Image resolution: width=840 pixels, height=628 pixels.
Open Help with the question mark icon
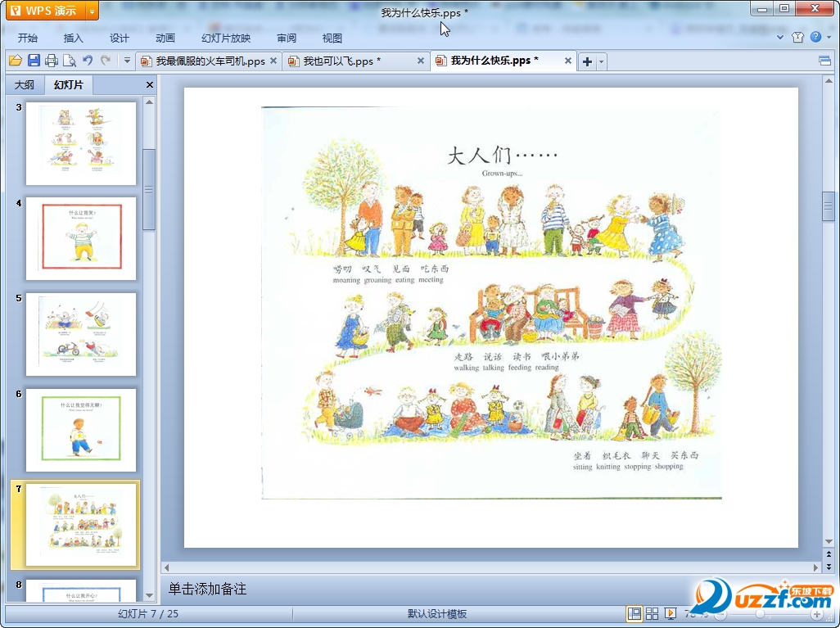[x=815, y=37]
